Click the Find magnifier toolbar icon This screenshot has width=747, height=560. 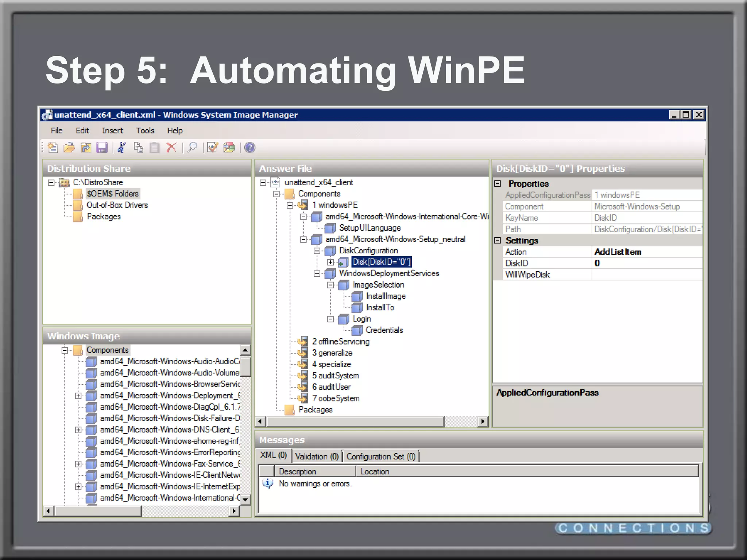tap(192, 148)
